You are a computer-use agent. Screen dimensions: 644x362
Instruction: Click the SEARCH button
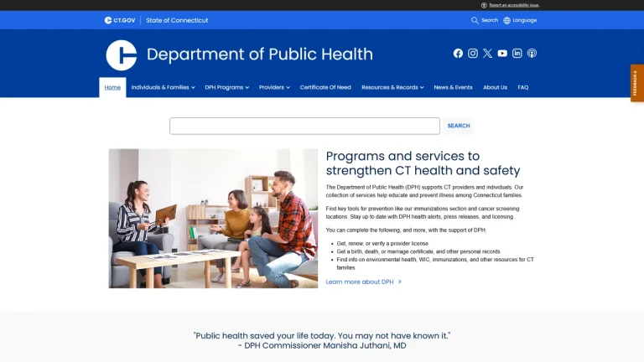pos(459,126)
